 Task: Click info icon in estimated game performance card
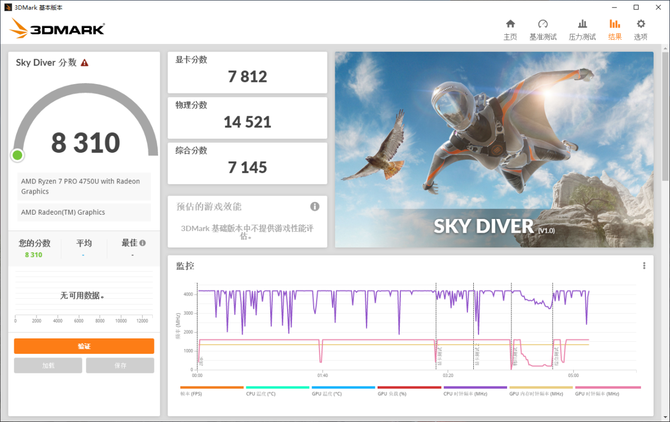tap(314, 207)
